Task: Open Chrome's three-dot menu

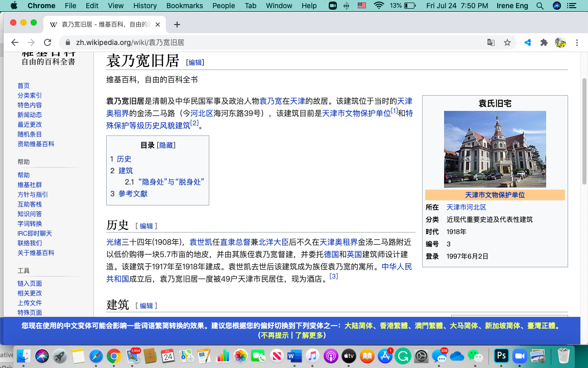Action: [577, 42]
